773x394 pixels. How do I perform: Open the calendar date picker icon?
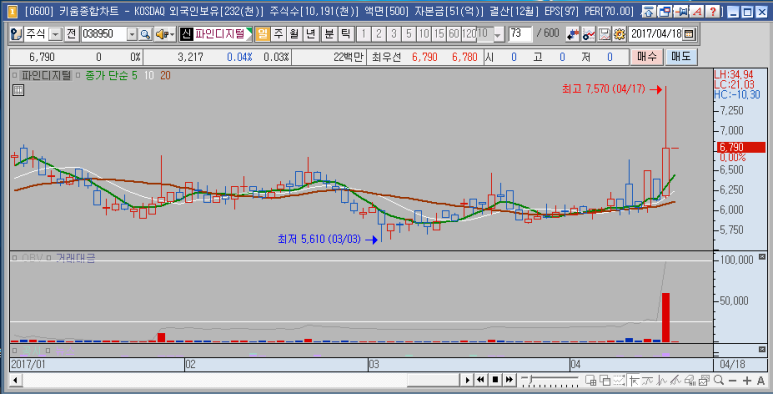(689, 34)
